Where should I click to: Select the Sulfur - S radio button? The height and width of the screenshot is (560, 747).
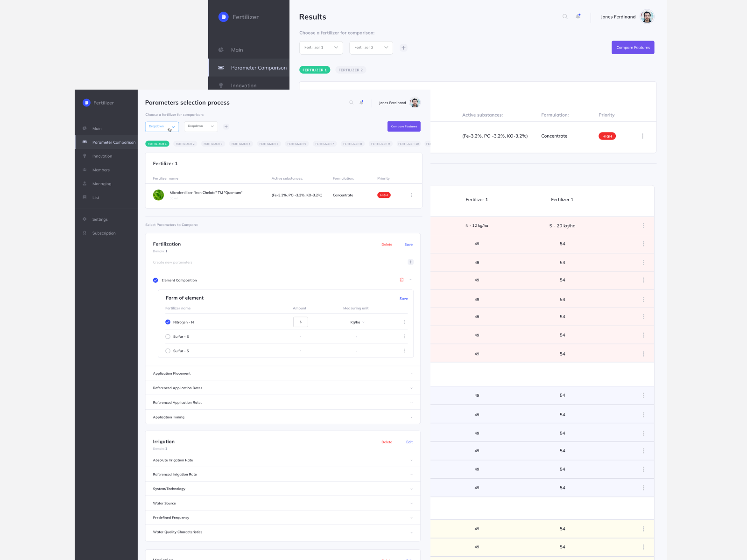point(168,336)
